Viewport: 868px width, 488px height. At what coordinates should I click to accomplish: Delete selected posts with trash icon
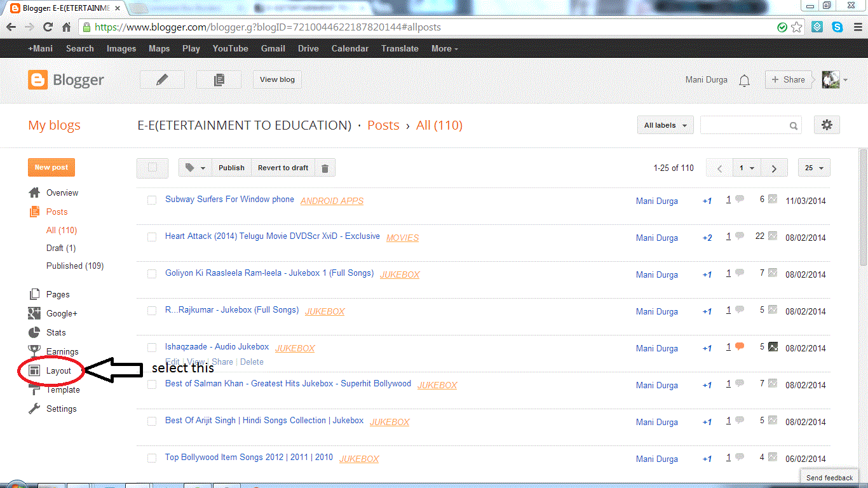pos(325,168)
